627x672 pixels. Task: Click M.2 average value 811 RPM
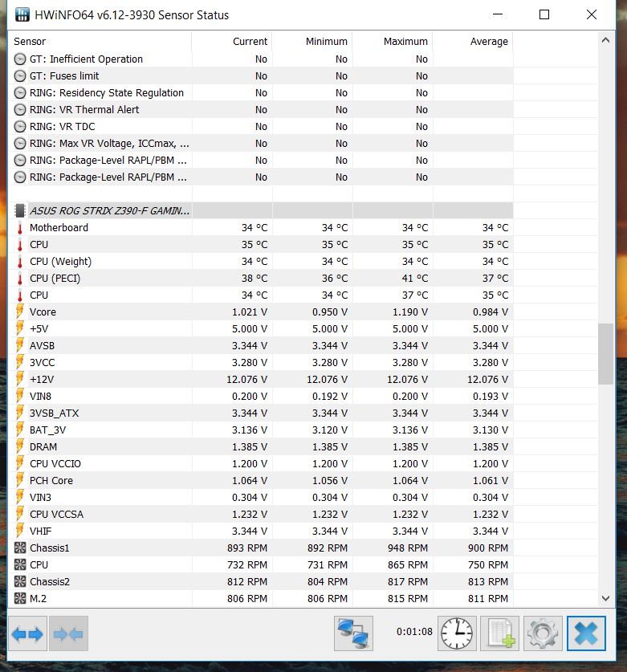(488, 598)
